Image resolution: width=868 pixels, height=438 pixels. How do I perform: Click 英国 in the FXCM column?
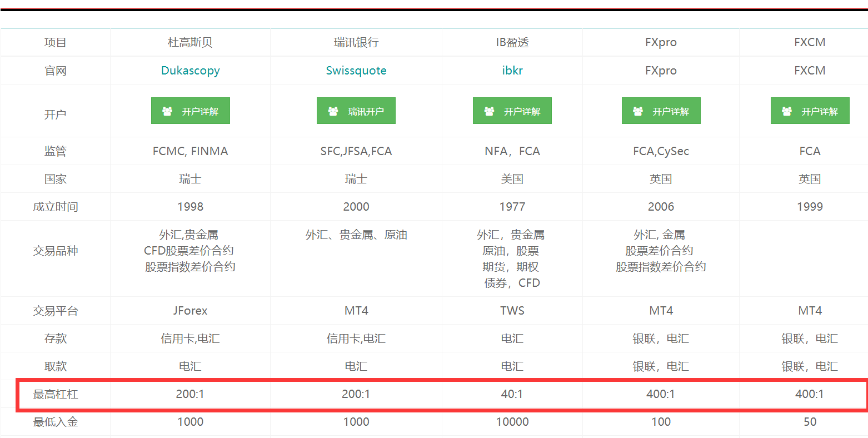coord(810,179)
